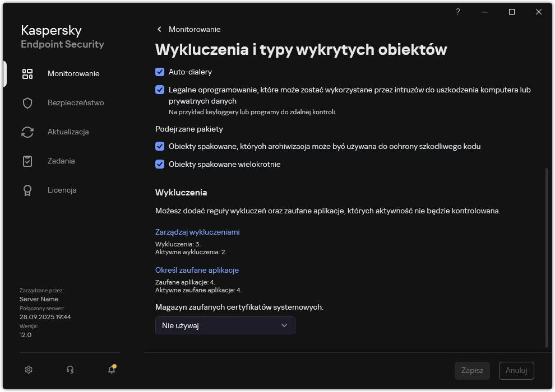
Task: Select the Licencja key icon
Action: click(x=27, y=190)
